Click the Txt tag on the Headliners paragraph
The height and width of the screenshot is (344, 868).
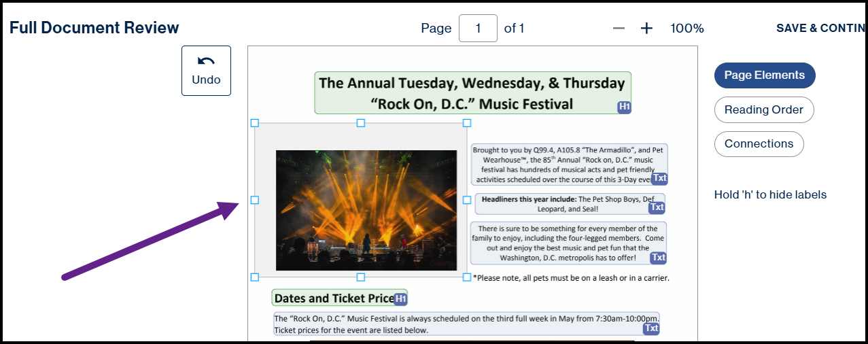pyautogui.click(x=657, y=208)
